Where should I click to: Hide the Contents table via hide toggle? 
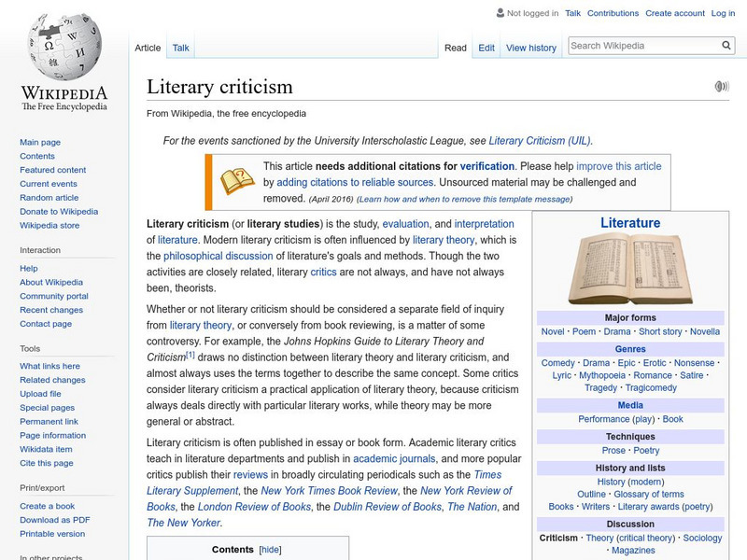coord(270,550)
